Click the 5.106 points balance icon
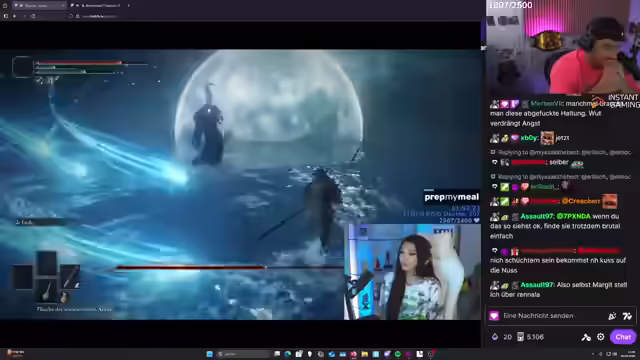 pyautogui.click(x=520, y=337)
